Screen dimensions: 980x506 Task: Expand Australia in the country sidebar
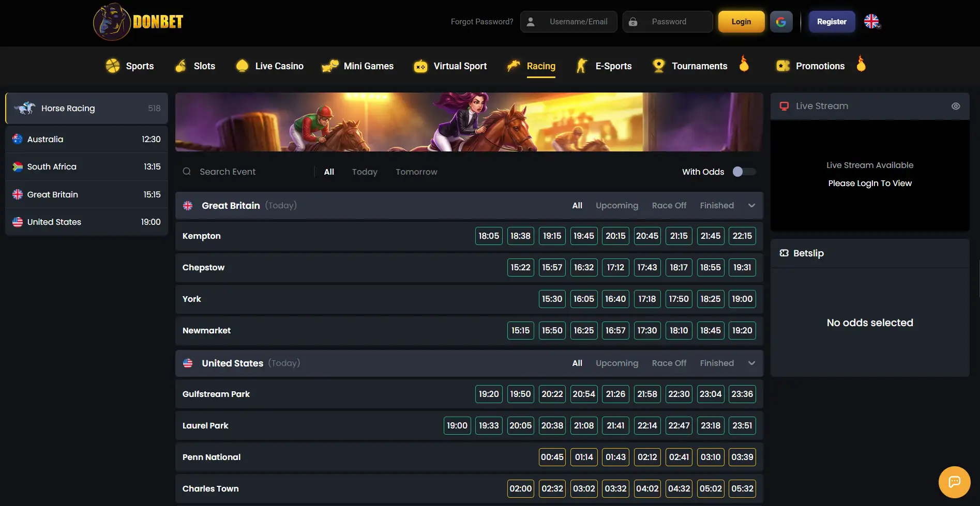tap(86, 139)
